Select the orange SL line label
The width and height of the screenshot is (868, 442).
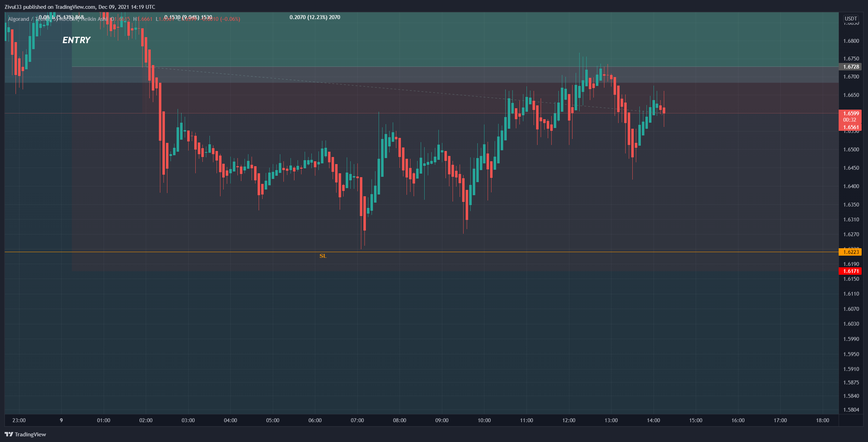pos(323,256)
